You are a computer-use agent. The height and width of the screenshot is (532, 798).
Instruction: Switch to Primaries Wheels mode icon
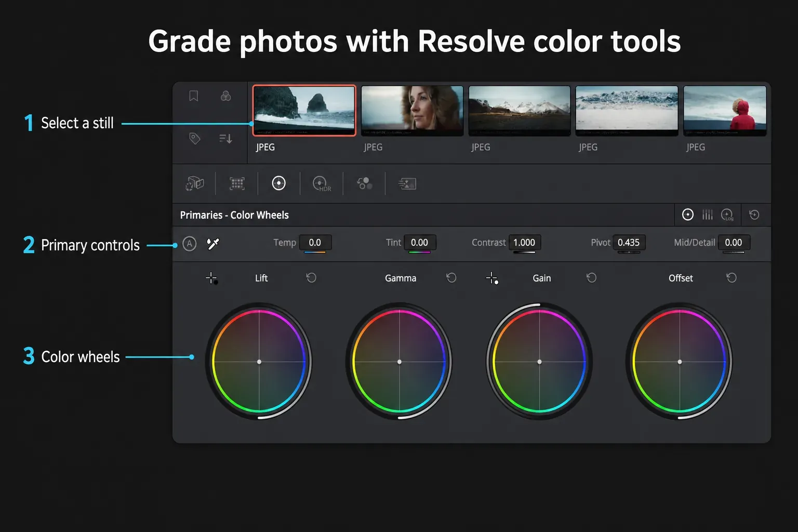pyautogui.click(x=688, y=215)
